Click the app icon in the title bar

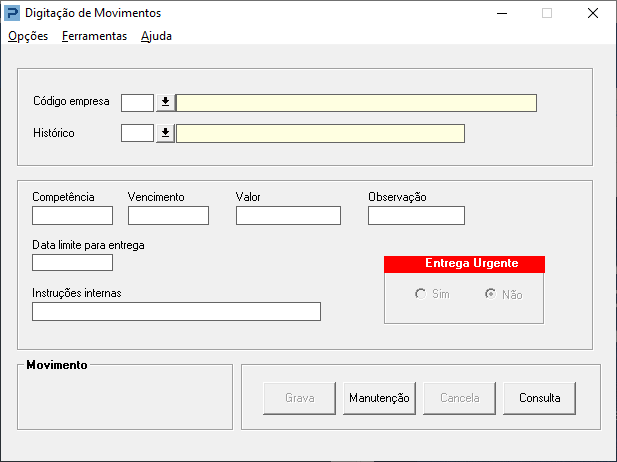tap(11, 14)
